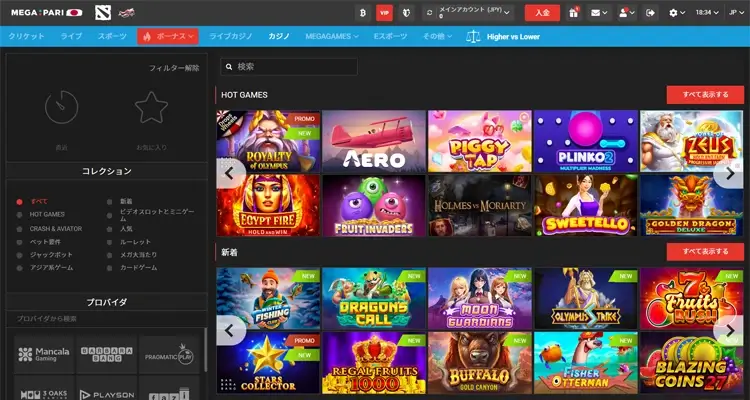Open the Sweetello game
This screenshot has height=400, width=750.
[x=586, y=205]
